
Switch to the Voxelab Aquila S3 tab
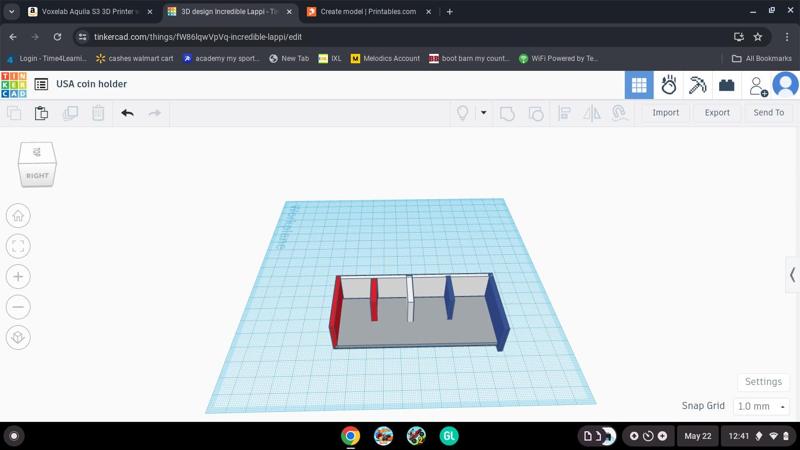click(90, 11)
